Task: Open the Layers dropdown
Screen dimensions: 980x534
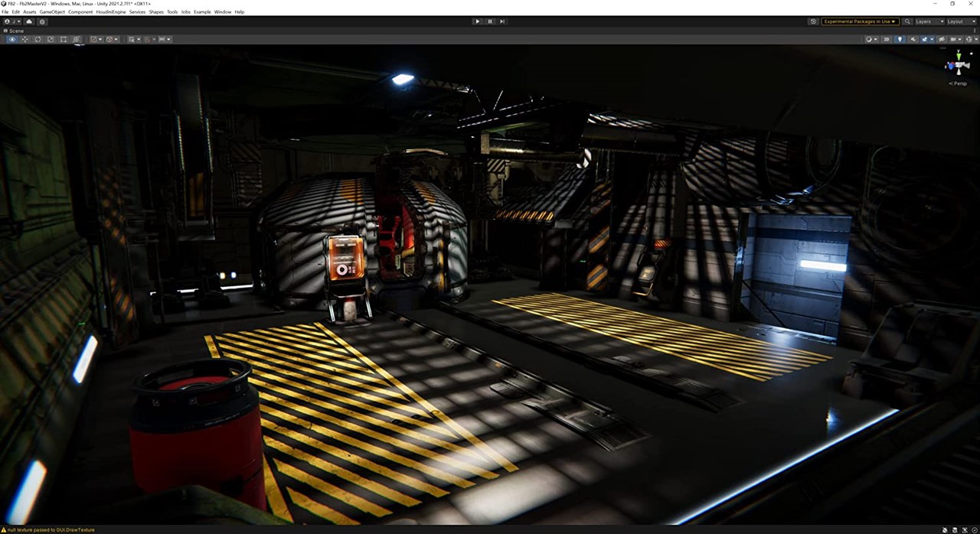Action: click(x=929, y=21)
